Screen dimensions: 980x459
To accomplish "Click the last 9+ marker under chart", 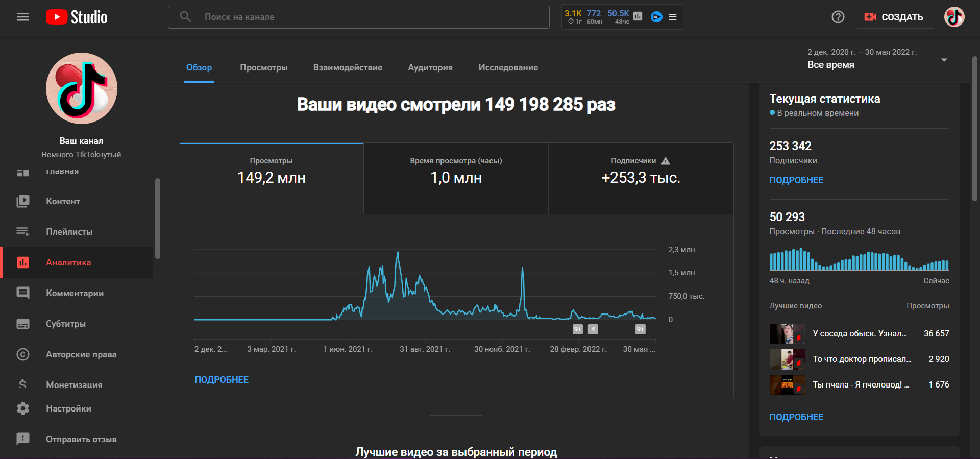I will (641, 329).
